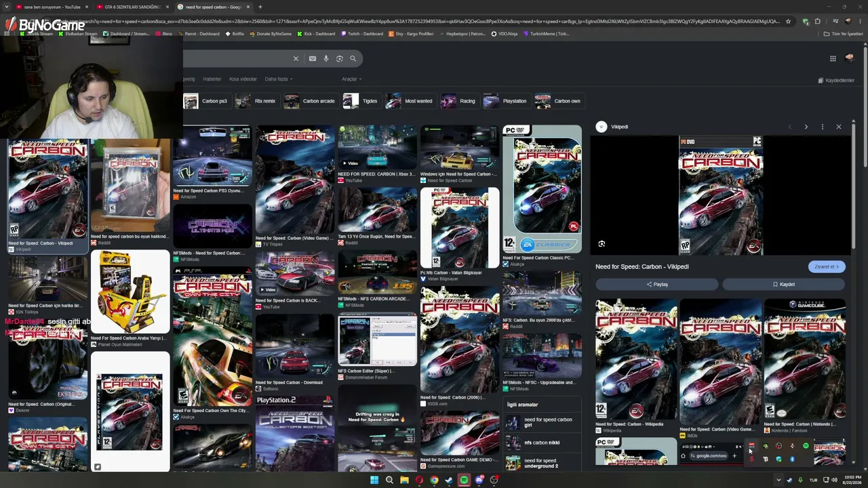Open Spotify from the taskbar
The width and height of the screenshot is (868, 488).
click(x=464, y=480)
